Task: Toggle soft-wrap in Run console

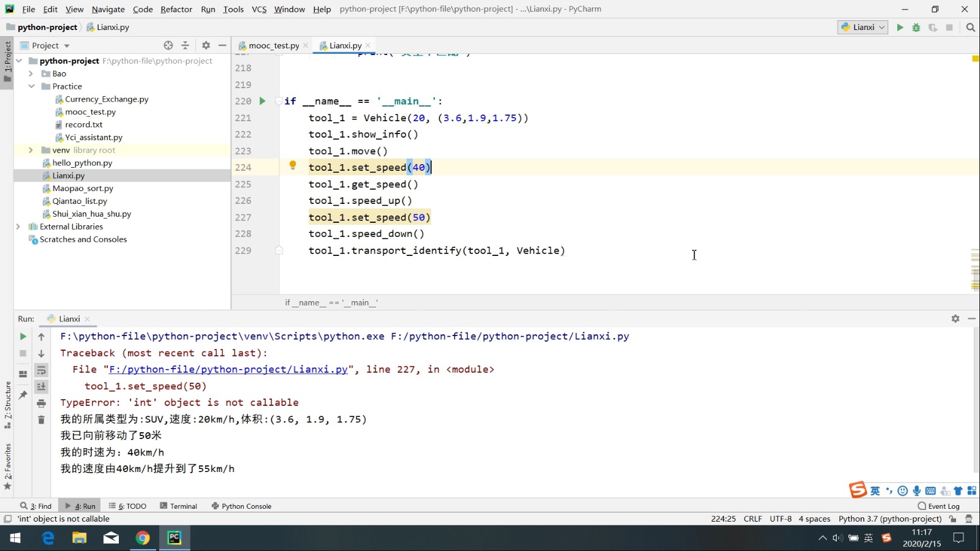Action: (41, 370)
